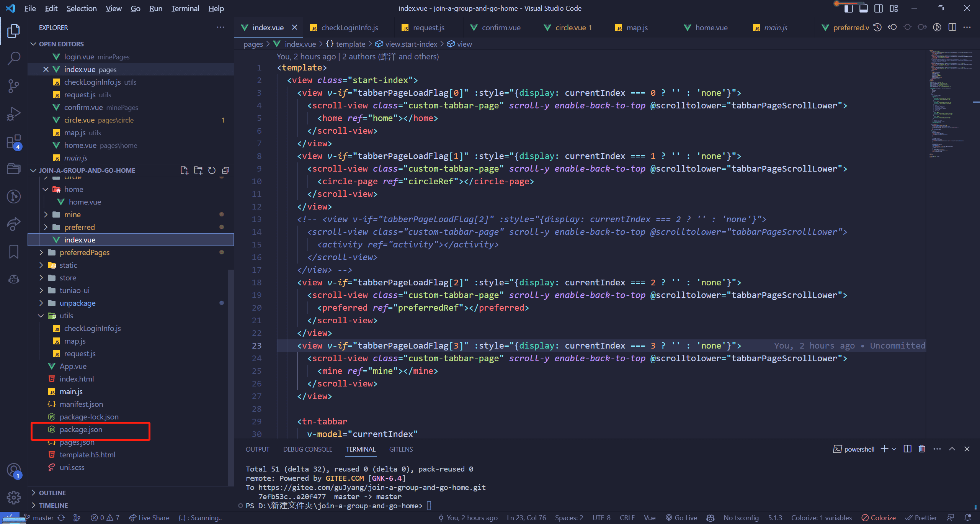980x524 pixels.
Task: Collapse the OPEN EDITORS section
Action: (x=33, y=44)
